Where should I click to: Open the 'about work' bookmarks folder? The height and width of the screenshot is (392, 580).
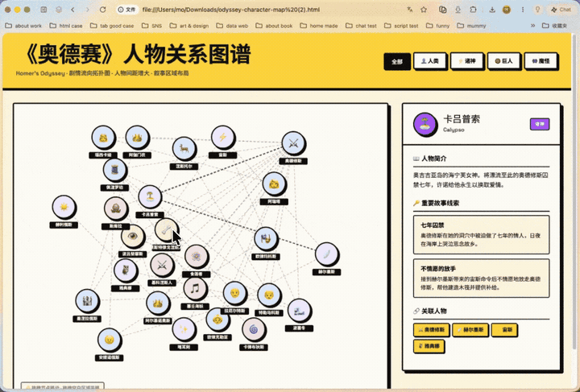pyautogui.click(x=23, y=26)
